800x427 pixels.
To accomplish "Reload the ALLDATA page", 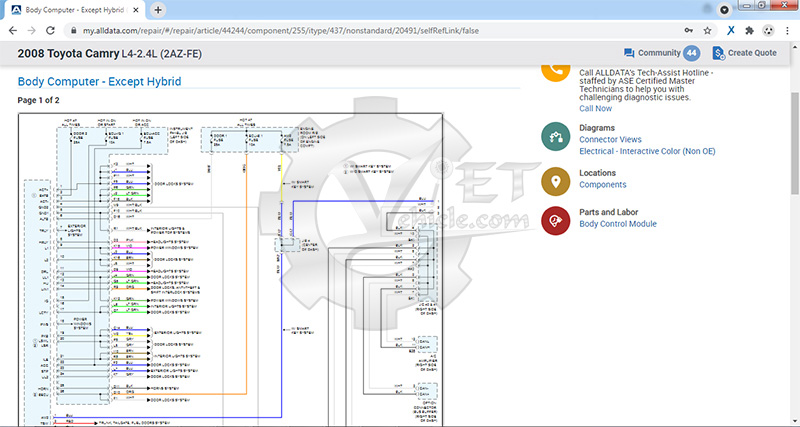I will pos(50,31).
